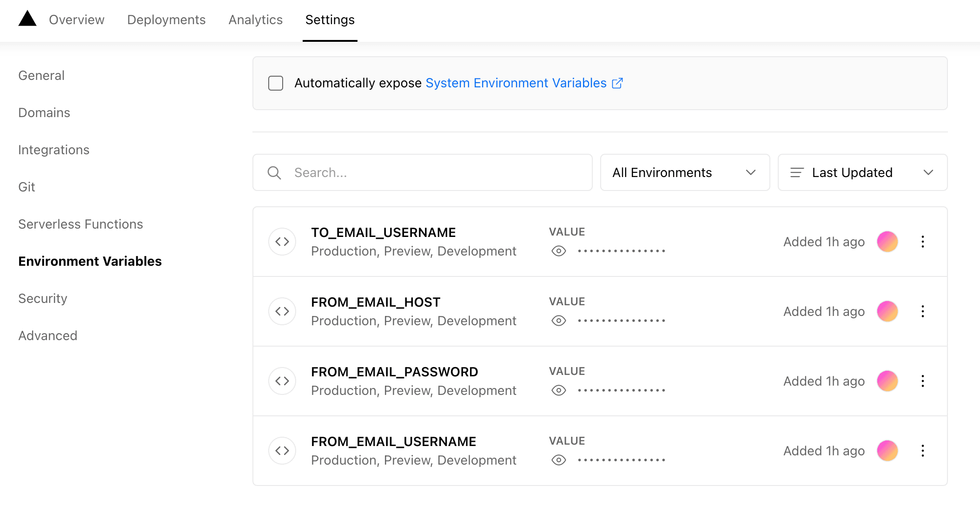Reveal the TO_EMAIL_USERNAME value with eye icon

click(x=558, y=251)
